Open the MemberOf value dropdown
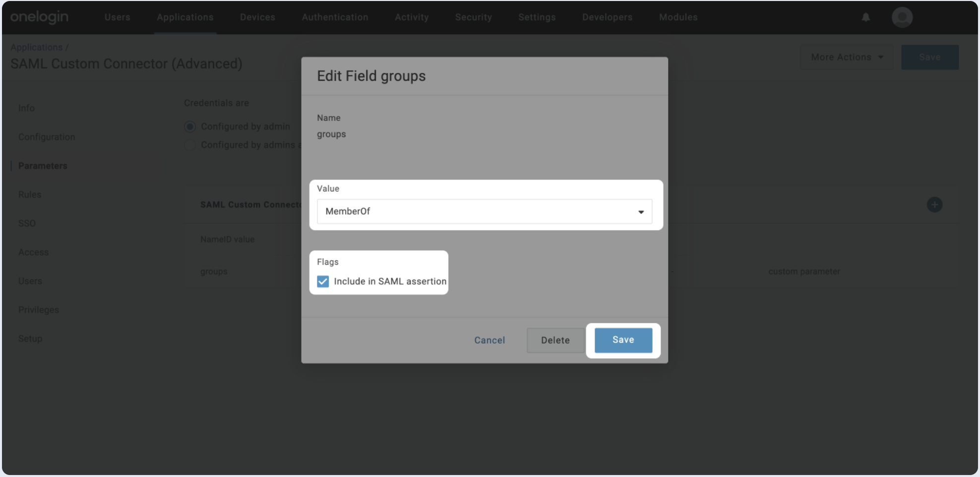The width and height of the screenshot is (980, 477). [484, 212]
